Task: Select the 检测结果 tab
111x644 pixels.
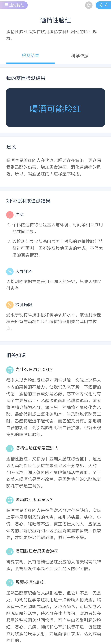Action: [31, 56]
